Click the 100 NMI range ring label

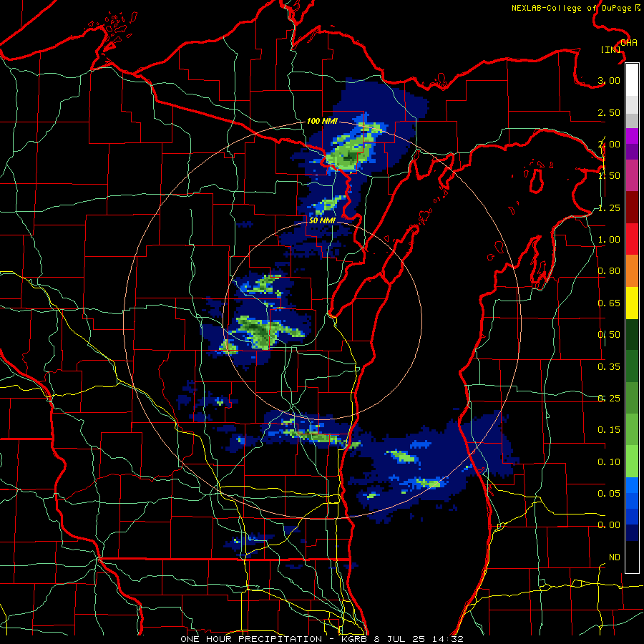tap(322, 121)
